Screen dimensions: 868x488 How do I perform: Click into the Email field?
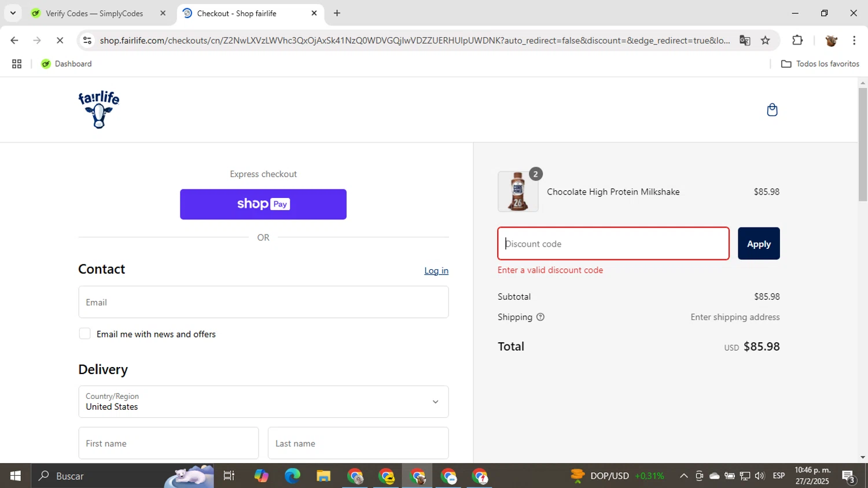[263, 302]
